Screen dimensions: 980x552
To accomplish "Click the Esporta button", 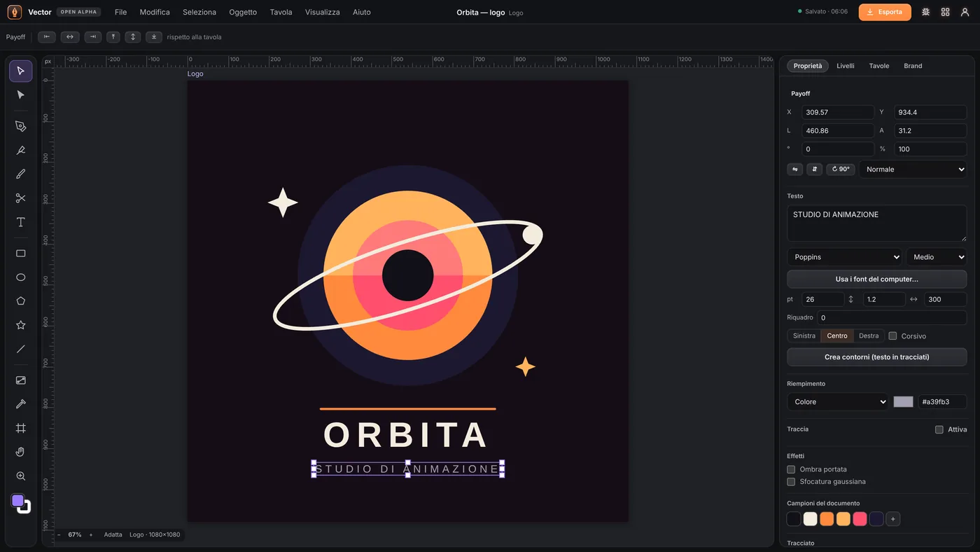I will point(885,12).
